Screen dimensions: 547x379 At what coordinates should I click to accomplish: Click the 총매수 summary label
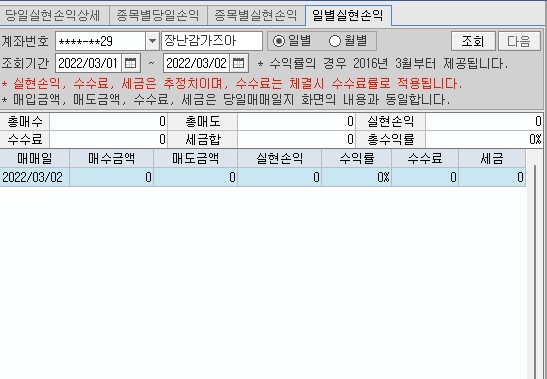point(25,122)
